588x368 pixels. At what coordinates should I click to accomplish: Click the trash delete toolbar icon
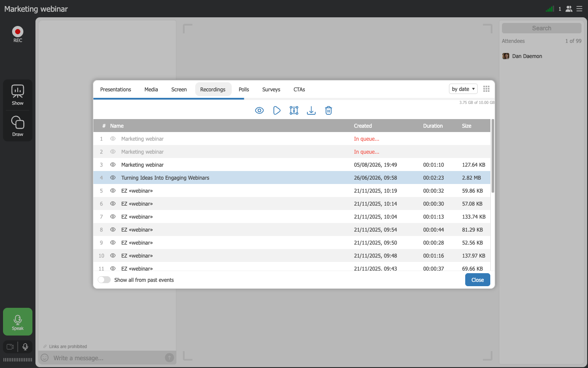[x=329, y=110]
